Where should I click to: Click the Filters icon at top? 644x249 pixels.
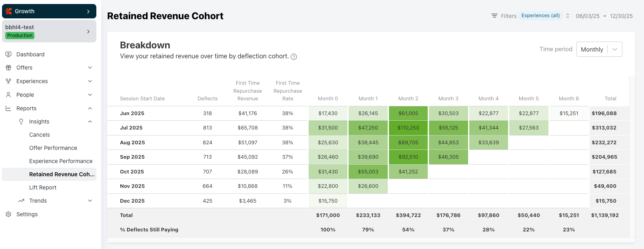point(494,16)
